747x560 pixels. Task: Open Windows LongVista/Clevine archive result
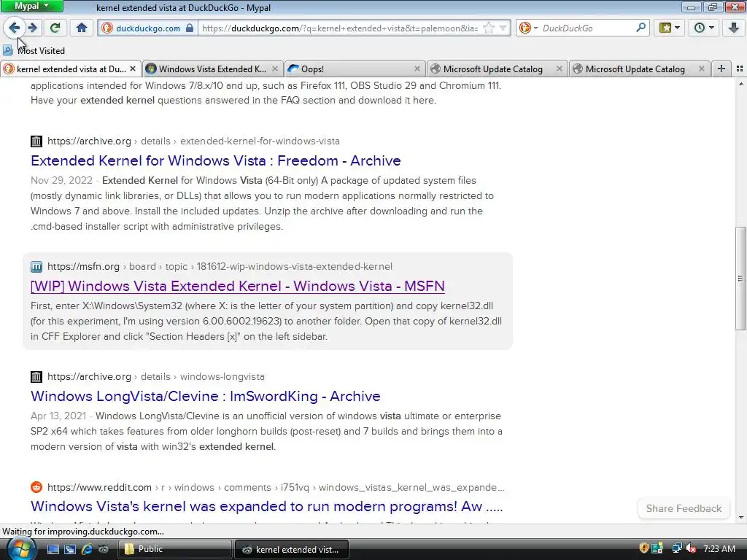tap(205, 396)
